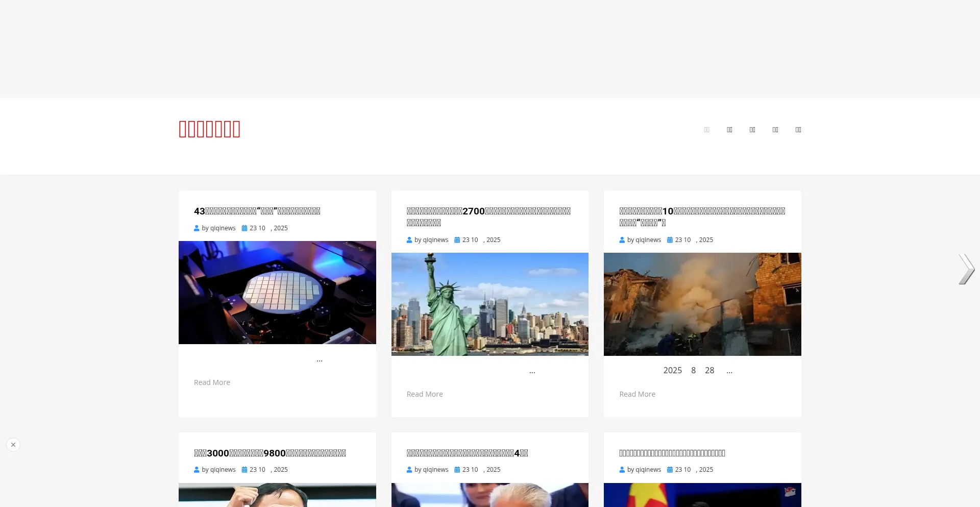Click Read More under the silicon wafer article
Image resolution: width=980 pixels, height=507 pixels.
(x=212, y=382)
